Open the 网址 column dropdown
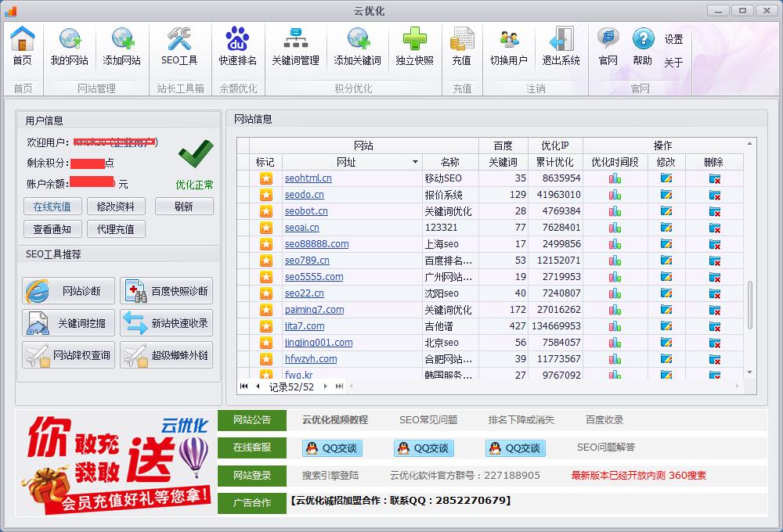Viewport: 783px width, 532px height. coord(416,162)
